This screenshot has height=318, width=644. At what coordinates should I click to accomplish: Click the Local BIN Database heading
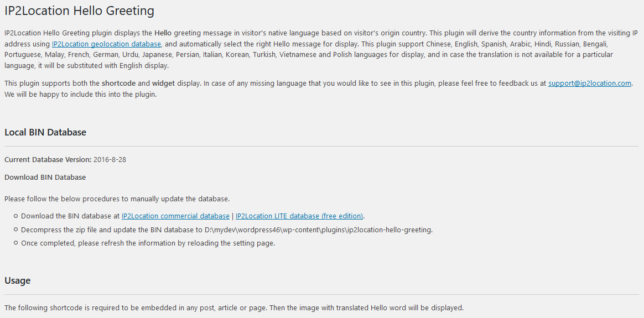pyautogui.click(x=45, y=133)
